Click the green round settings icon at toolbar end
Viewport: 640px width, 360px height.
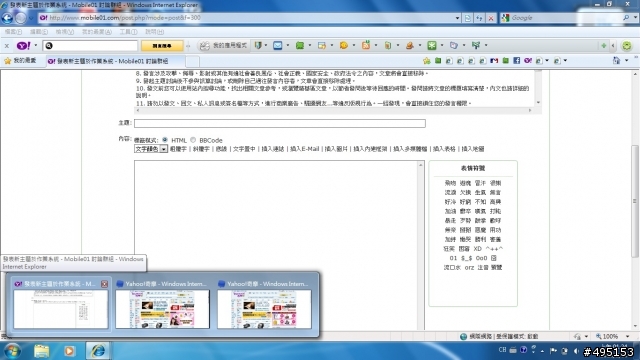[x=627, y=46]
